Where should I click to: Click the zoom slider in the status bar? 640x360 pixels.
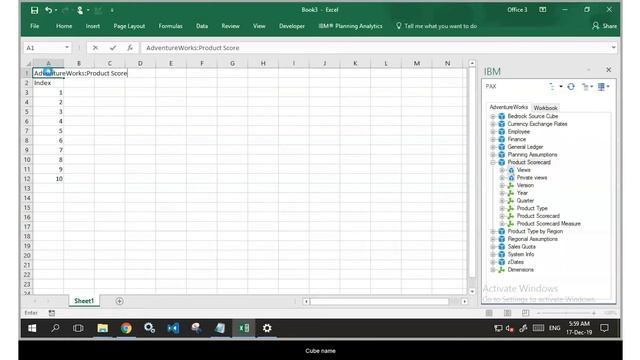point(566,313)
